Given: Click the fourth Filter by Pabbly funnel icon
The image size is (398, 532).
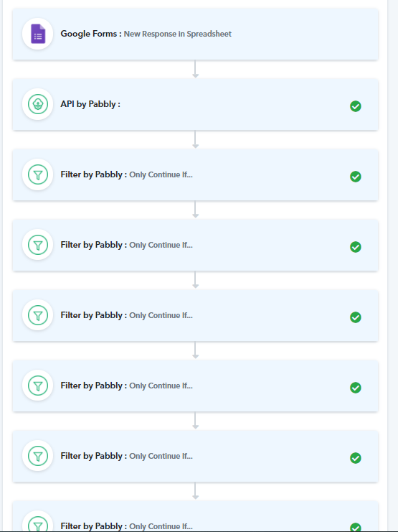Looking at the screenshot, I should click(x=37, y=386).
